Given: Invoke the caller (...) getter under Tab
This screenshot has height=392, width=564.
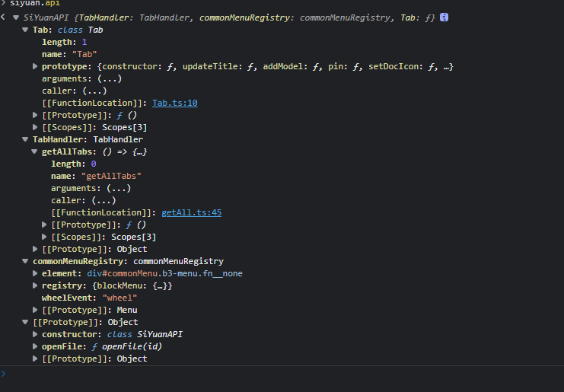Looking at the screenshot, I should click(94, 91).
